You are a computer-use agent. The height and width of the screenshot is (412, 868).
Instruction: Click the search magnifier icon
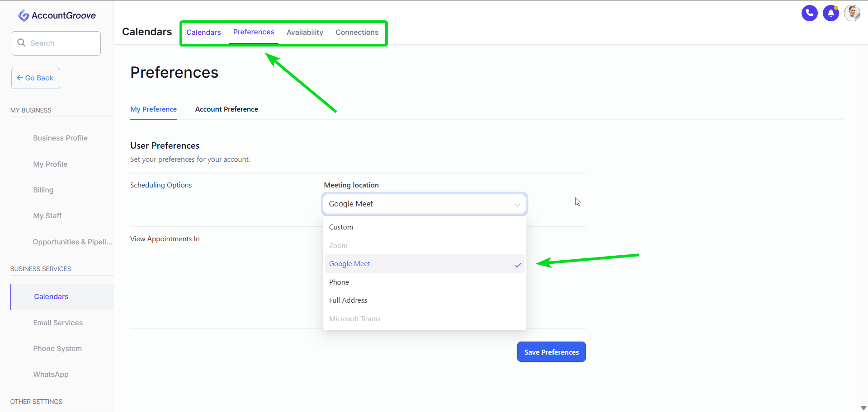click(21, 43)
